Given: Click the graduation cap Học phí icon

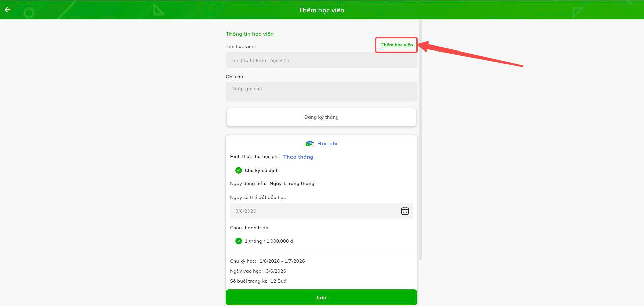Looking at the screenshot, I should click(309, 144).
